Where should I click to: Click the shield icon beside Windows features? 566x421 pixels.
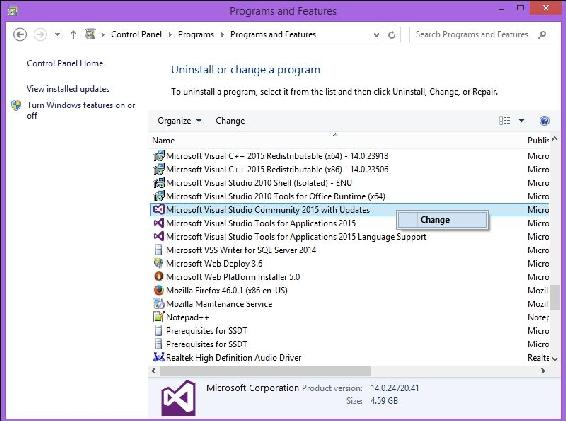point(16,105)
